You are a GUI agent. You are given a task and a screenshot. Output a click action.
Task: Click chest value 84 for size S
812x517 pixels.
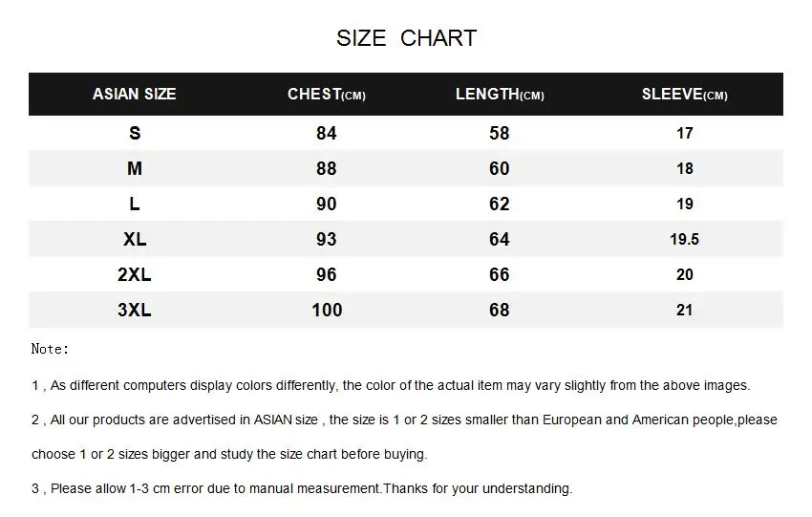coord(327,133)
